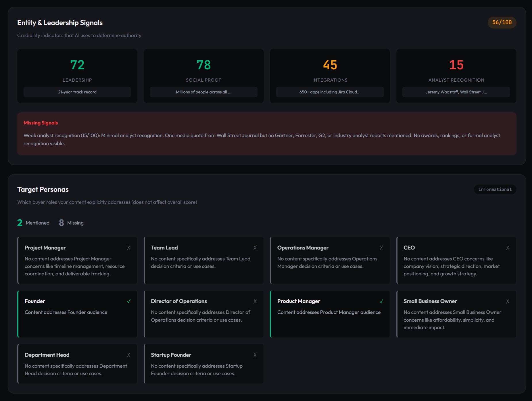The height and width of the screenshot is (401, 532).
Task: Click the X icon on Startup Founder
Action: pos(255,355)
